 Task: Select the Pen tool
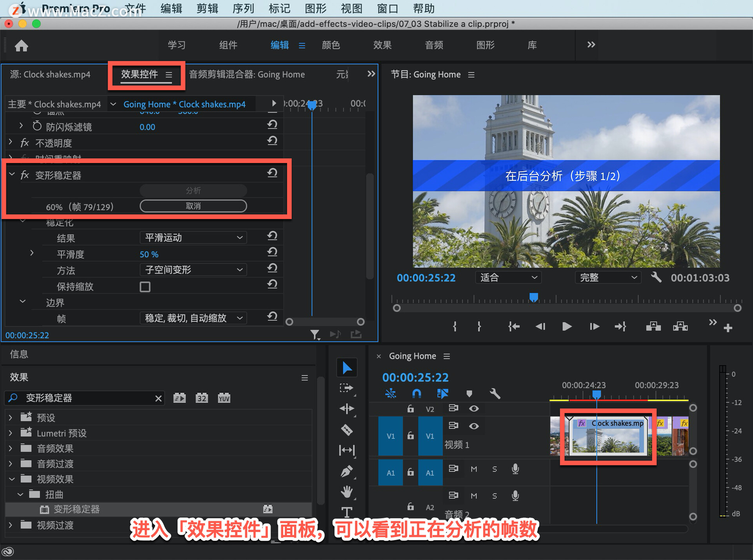347,471
